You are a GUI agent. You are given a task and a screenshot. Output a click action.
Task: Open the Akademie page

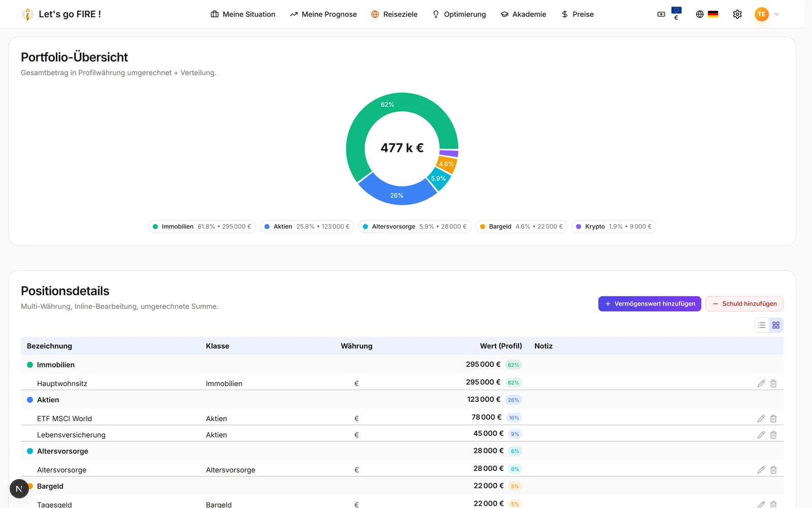[523, 14]
